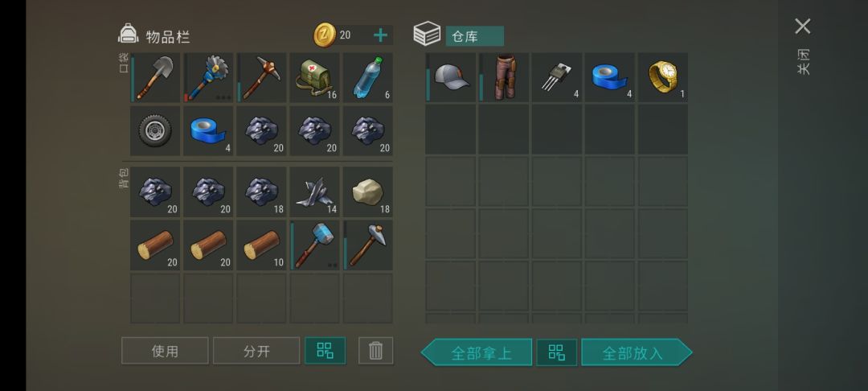
Task: Select the gold watch in storage
Action: tap(662, 77)
